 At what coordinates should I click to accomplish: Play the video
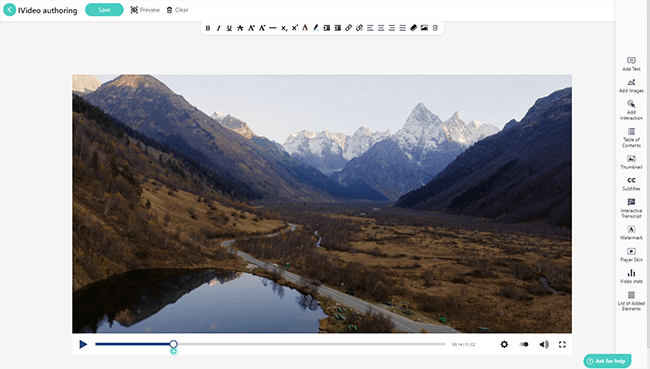(x=83, y=344)
